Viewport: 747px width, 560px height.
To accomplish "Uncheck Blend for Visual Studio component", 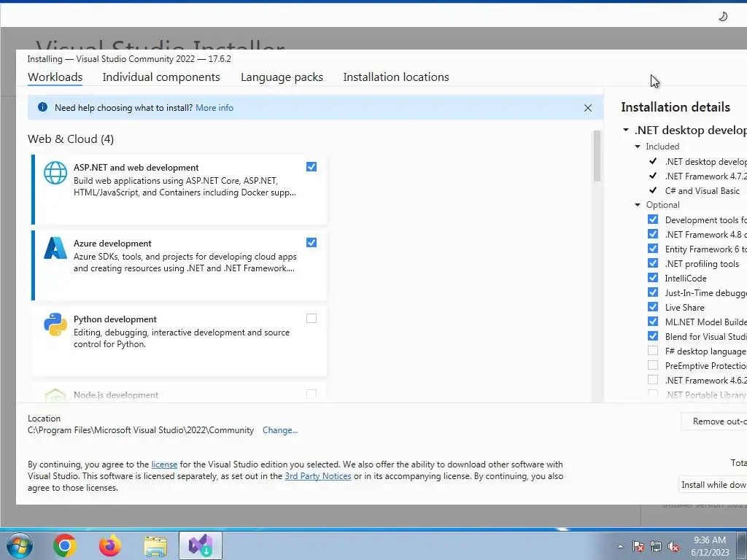I will pyautogui.click(x=653, y=336).
